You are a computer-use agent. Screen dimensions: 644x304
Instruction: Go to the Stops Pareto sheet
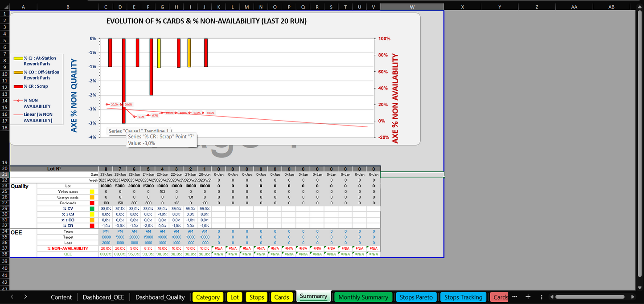pos(416,297)
